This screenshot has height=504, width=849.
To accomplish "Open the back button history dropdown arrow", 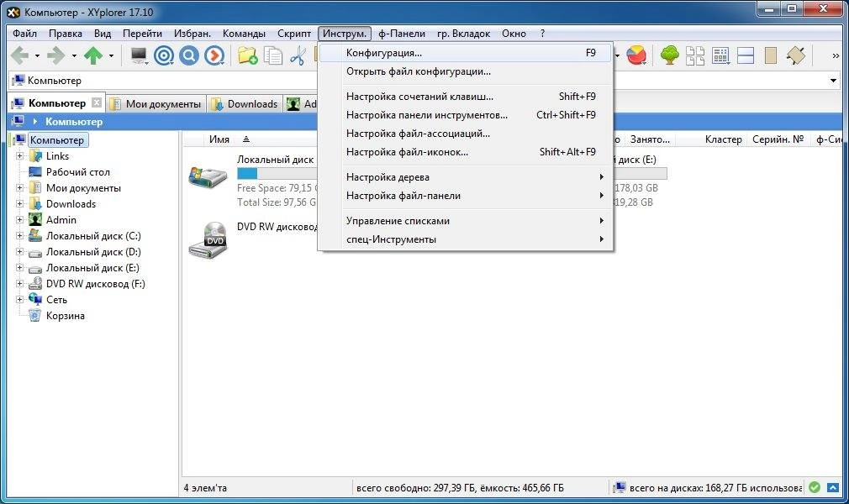I will pyautogui.click(x=37, y=55).
